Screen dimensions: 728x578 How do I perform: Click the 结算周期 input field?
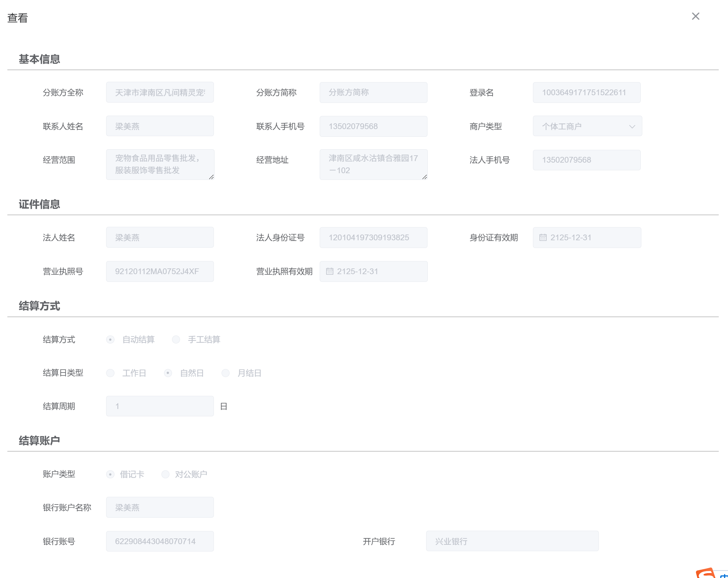click(x=160, y=406)
